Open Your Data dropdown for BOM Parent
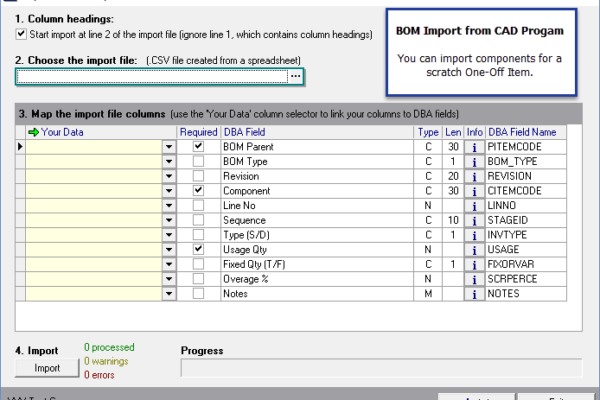The width and height of the screenshot is (600, 400). pos(169,147)
